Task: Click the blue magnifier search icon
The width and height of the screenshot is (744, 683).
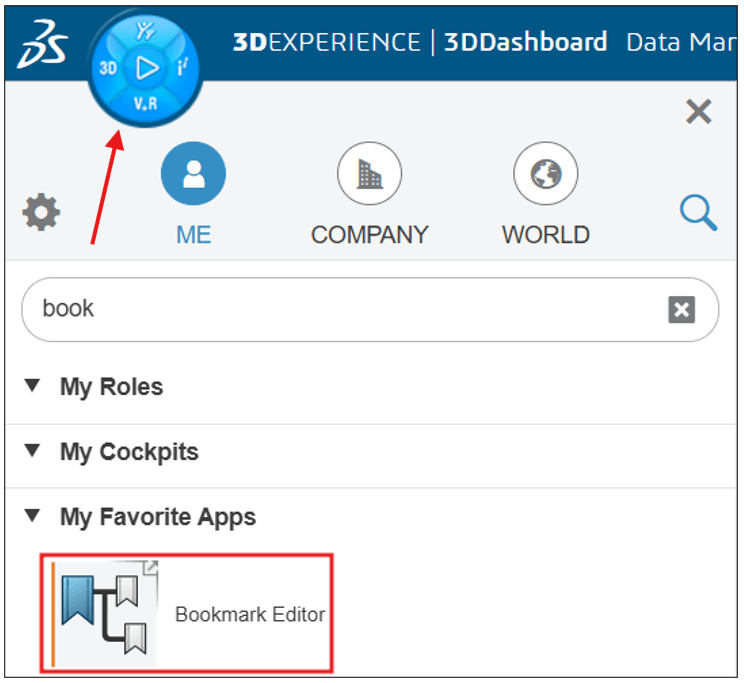Action: pos(698,213)
